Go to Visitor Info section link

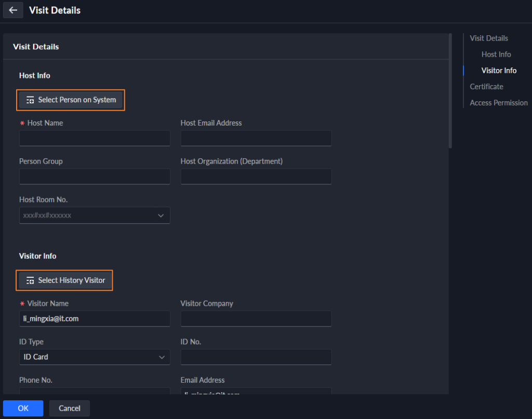(x=499, y=71)
